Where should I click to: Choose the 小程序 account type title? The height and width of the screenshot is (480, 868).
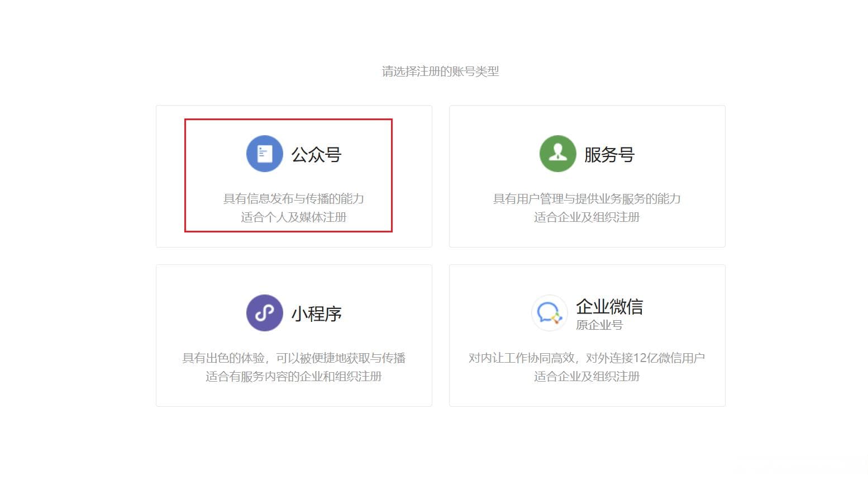317,314
